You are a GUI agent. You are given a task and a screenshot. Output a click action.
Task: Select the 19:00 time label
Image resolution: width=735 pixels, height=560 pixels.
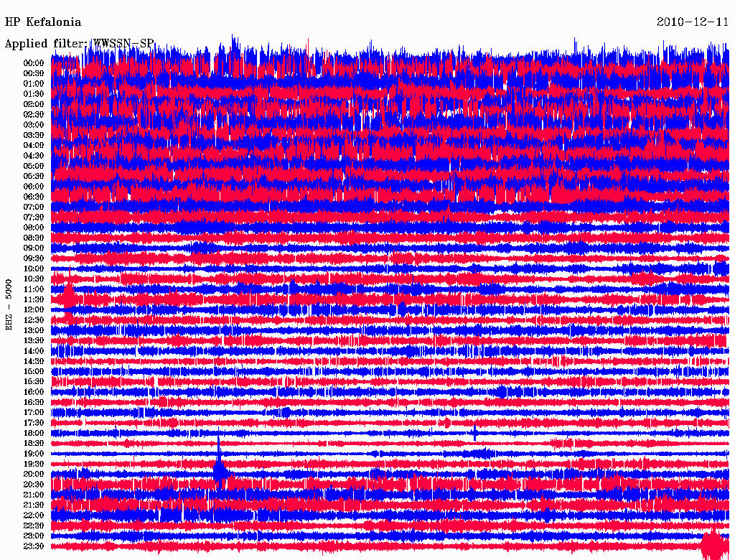(34, 454)
